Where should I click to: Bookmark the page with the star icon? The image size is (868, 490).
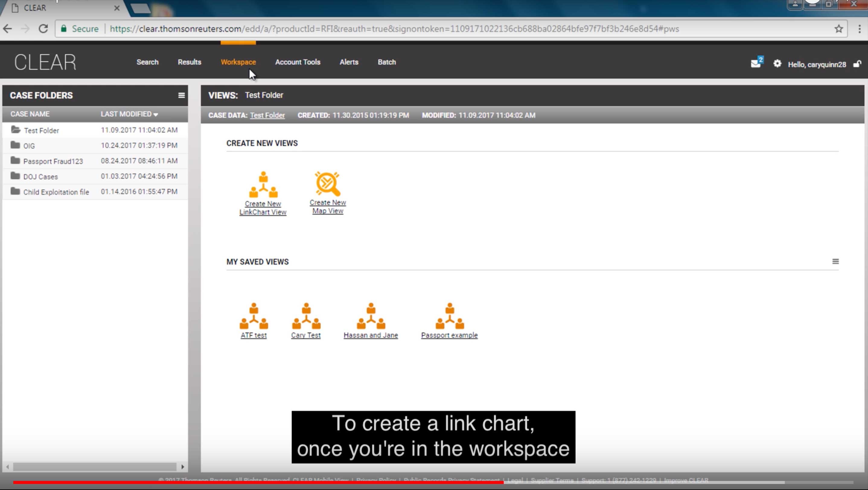click(x=839, y=29)
